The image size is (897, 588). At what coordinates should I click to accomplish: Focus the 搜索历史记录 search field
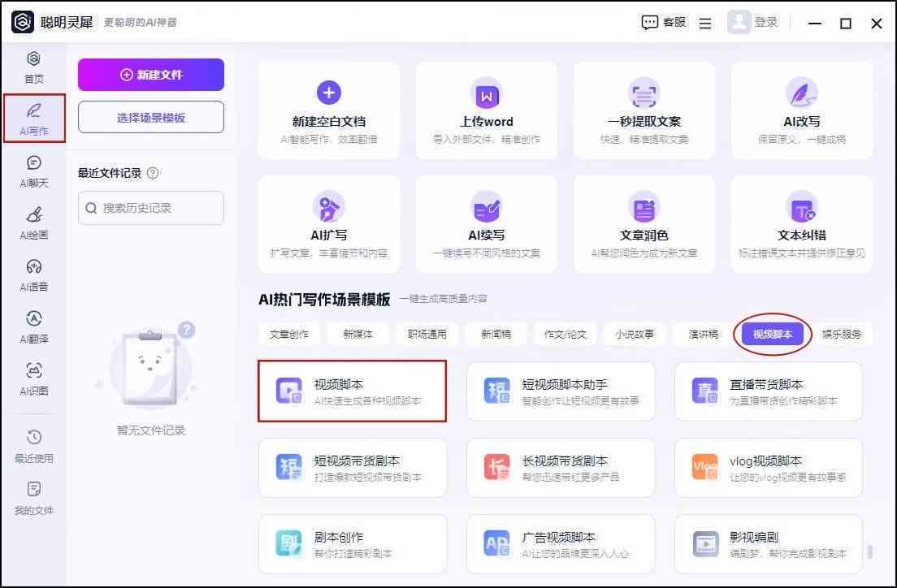click(x=151, y=208)
